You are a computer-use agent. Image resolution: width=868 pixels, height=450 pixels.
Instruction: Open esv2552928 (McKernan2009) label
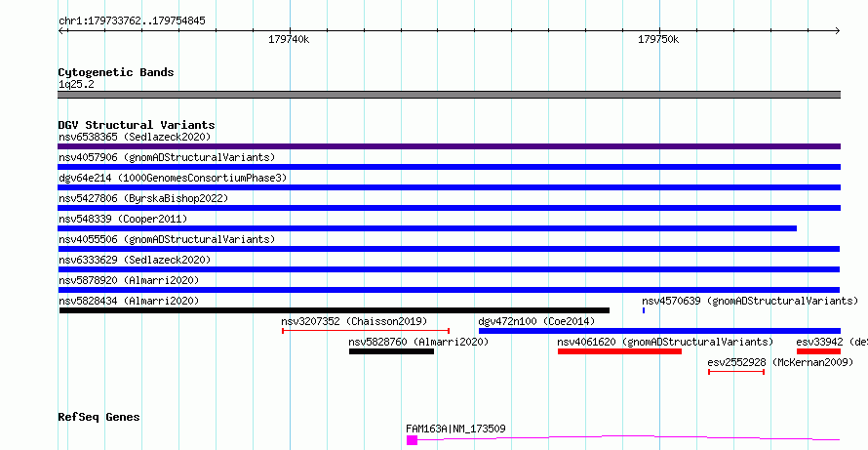(780, 362)
